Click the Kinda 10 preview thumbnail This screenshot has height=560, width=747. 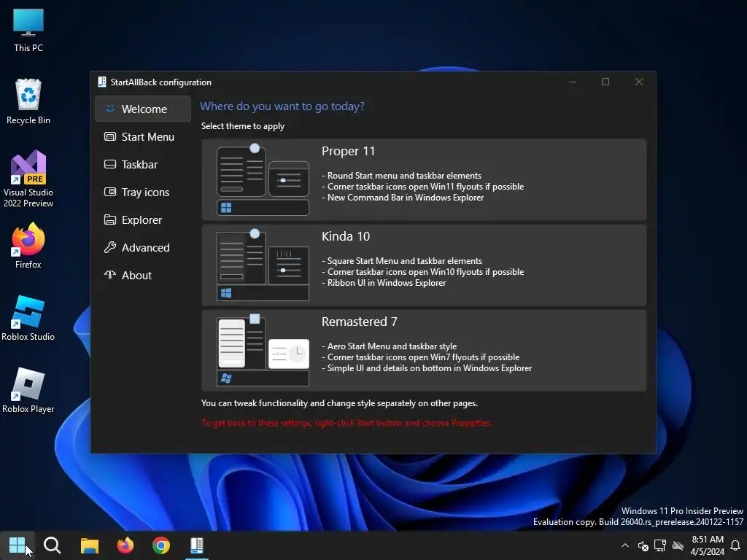pyautogui.click(x=263, y=265)
